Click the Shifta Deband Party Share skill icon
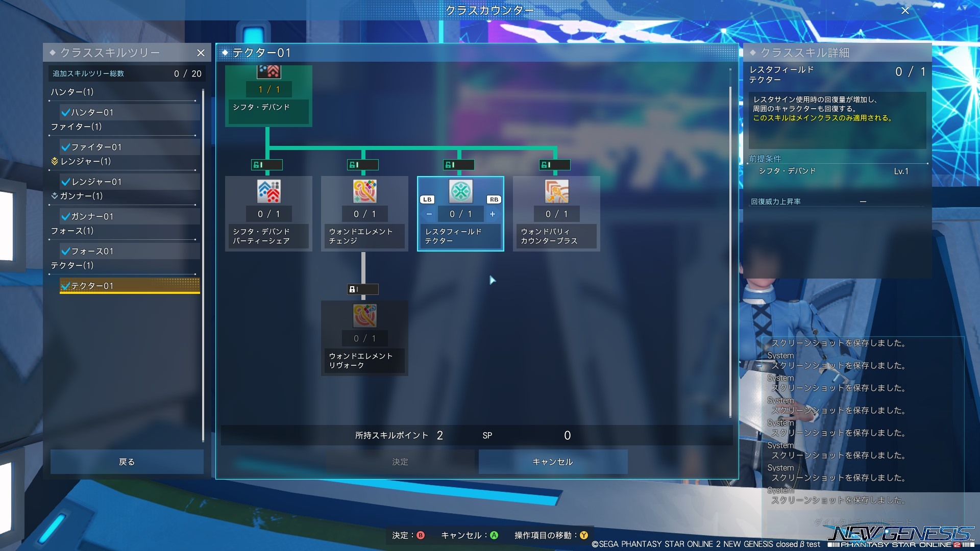 pos(268,191)
